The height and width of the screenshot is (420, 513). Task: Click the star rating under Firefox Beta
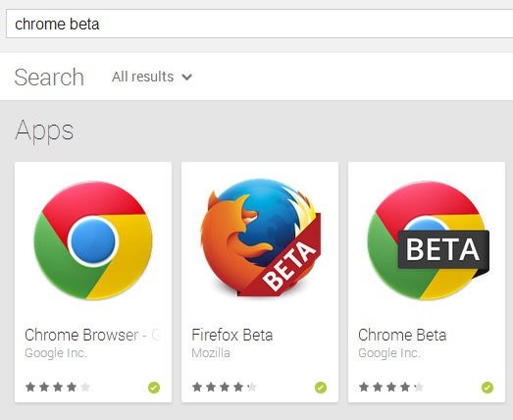[x=225, y=388]
